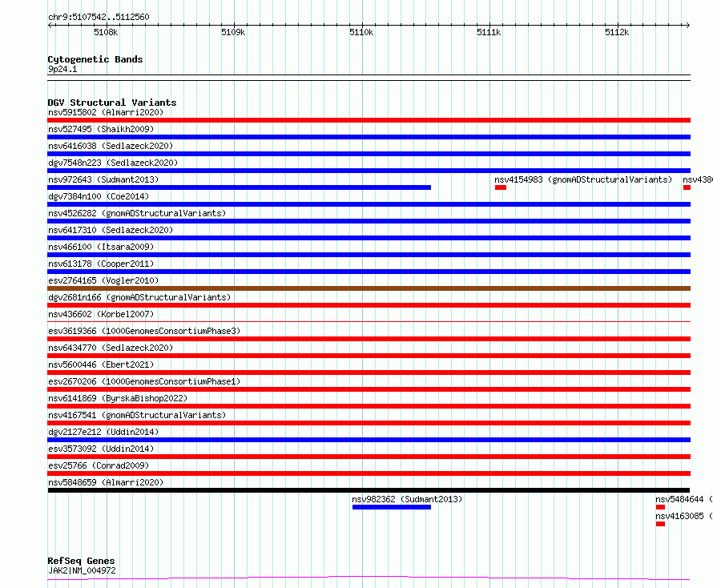Click the nsv613178 (Cooper2011) label
713x588 pixels.
pyautogui.click(x=101, y=264)
